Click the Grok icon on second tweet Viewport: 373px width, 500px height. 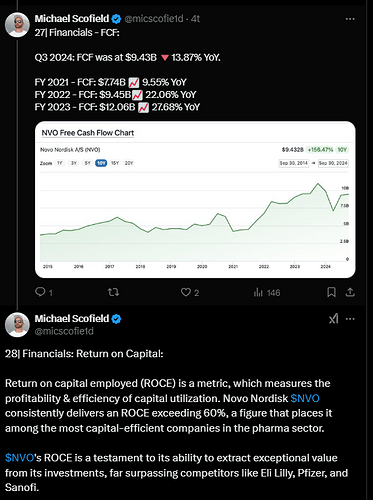[x=334, y=319]
